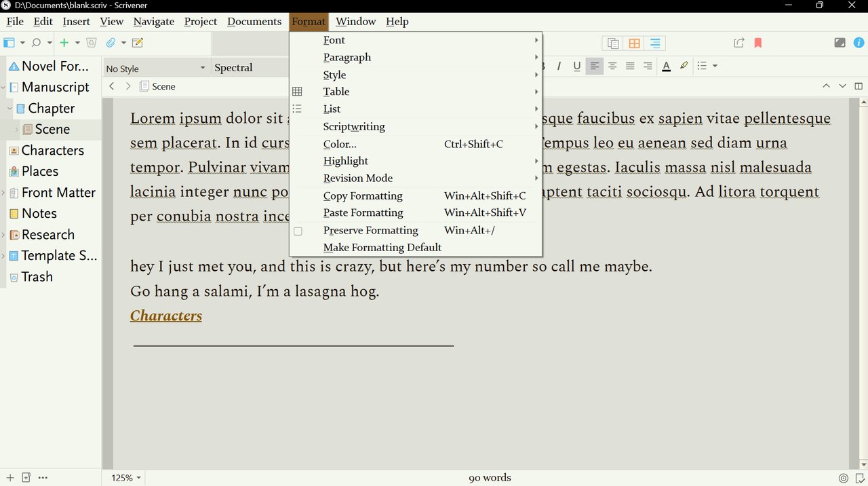This screenshot has width=868, height=486.
Task: Click the editor vertical scrollbar
Action: point(863,283)
